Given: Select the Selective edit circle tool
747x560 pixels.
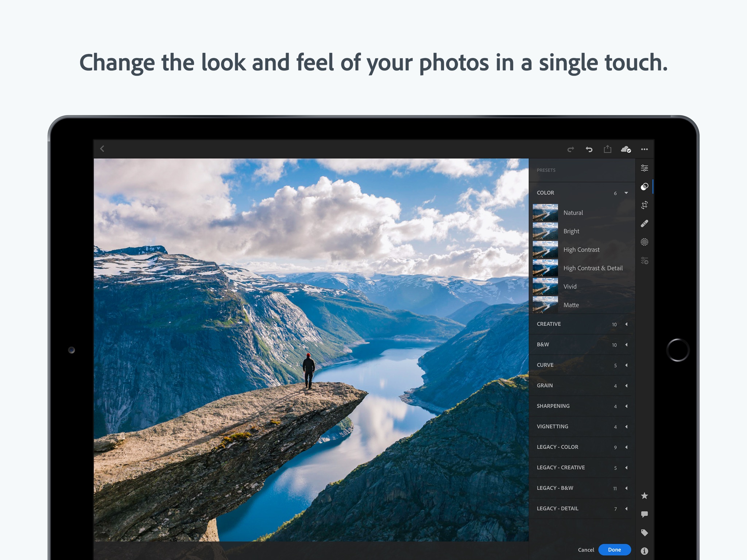Looking at the screenshot, I should (645, 242).
